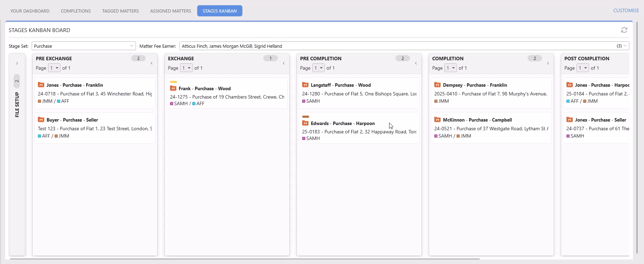644x264 pixels.
Task: Click pink SAMH swatch on Langstaff card
Action: point(304,101)
